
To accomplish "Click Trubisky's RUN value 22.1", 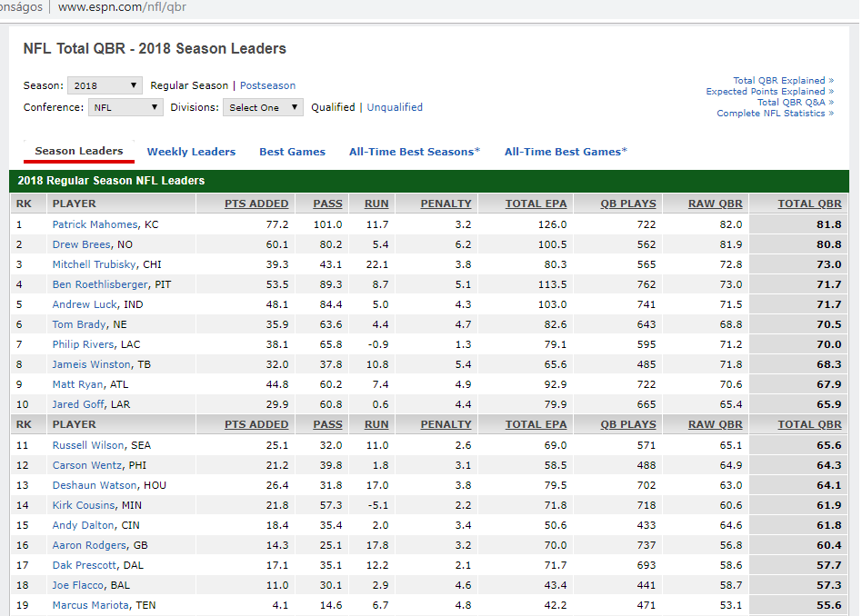I will [x=377, y=264].
